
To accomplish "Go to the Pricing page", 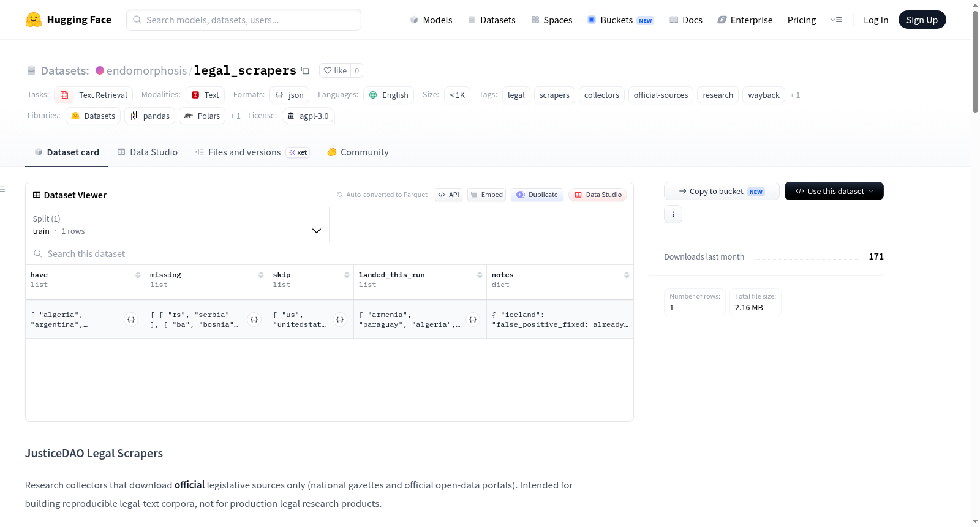I will [802, 20].
